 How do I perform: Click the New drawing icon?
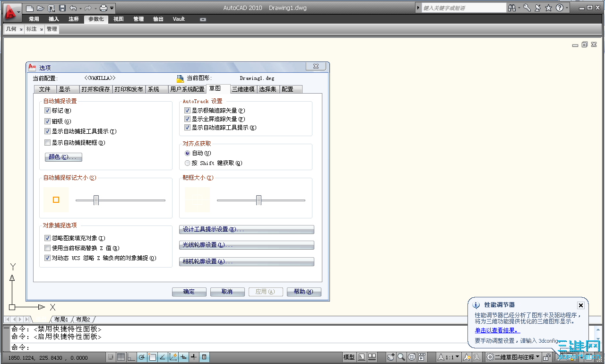click(x=30, y=8)
